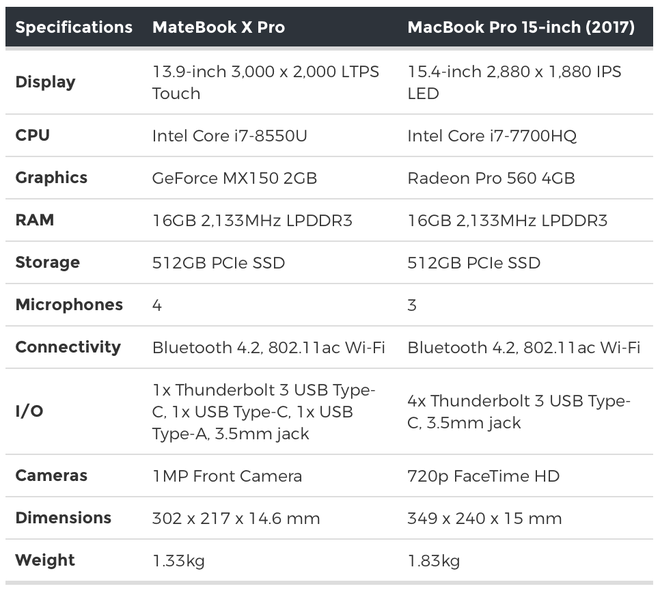Click the 1.83kg weight cell

pyautogui.click(x=434, y=561)
